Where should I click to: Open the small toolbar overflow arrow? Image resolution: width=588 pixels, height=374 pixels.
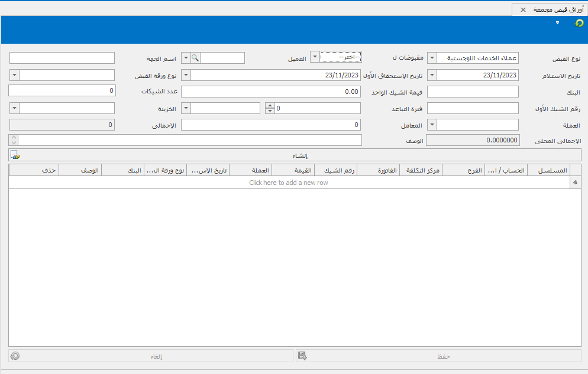(x=557, y=23)
